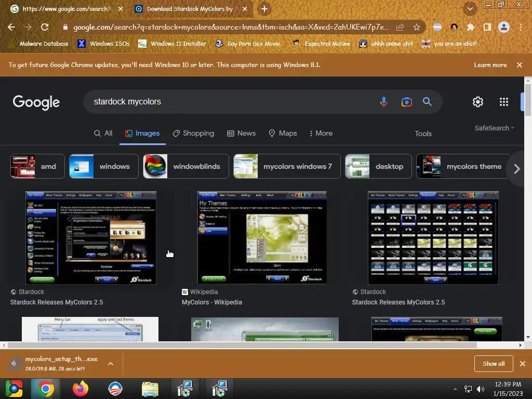
Task: Filter images by windows chip
Action: 104,166
